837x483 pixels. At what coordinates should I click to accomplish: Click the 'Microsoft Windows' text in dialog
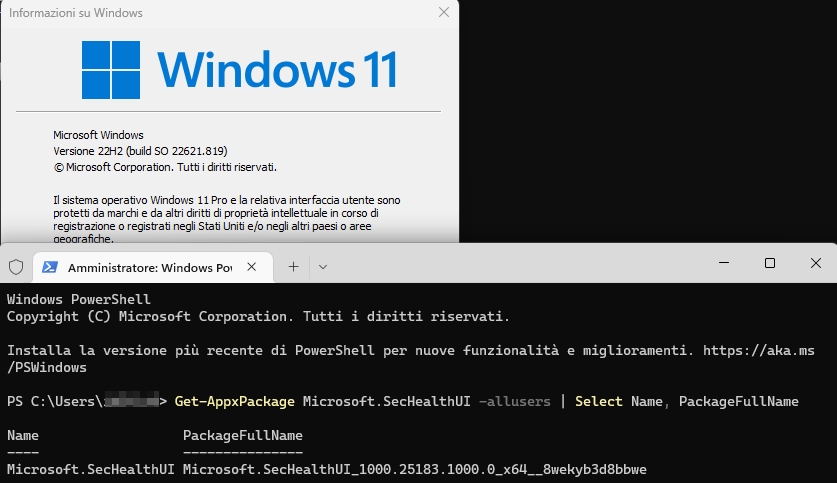point(98,135)
